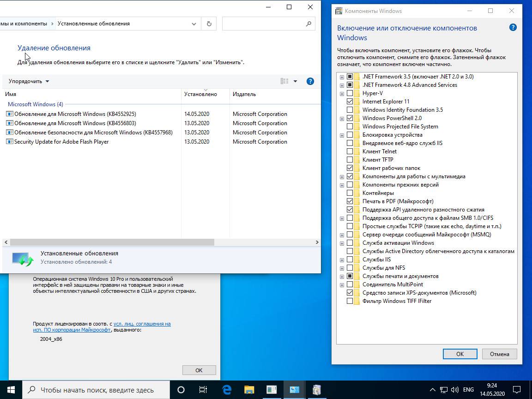The width and height of the screenshot is (532, 399).
Task: Click the Hyper-V folder icon
Action: tap(357, 93)
